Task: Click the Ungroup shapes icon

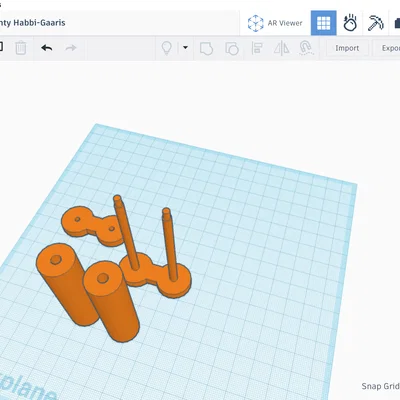Action: click(x=232, y=48)
